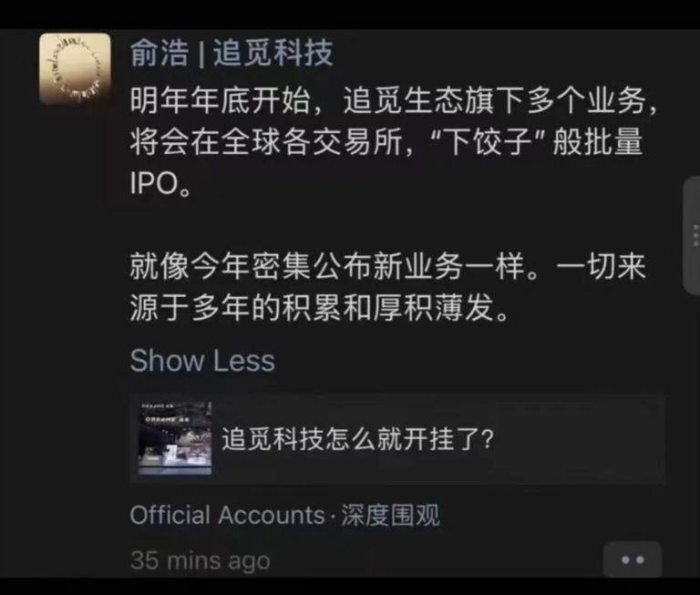
Task: Click the 俞浩 name text
Action: [x=160, y=53]
